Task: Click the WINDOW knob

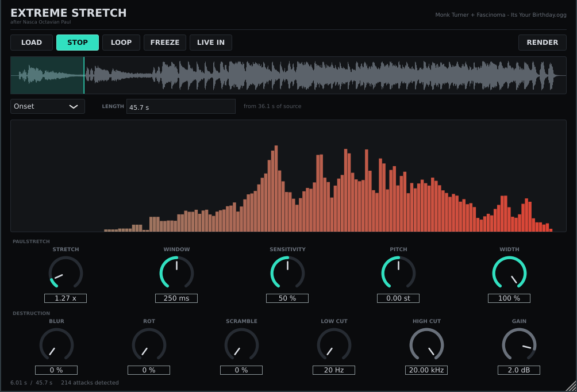Action: 176,273
